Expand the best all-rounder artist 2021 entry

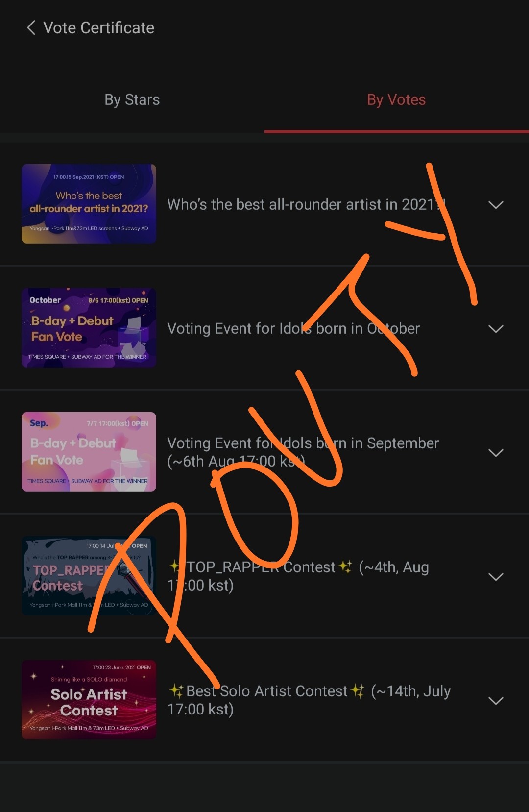click(x=496, y=205)
